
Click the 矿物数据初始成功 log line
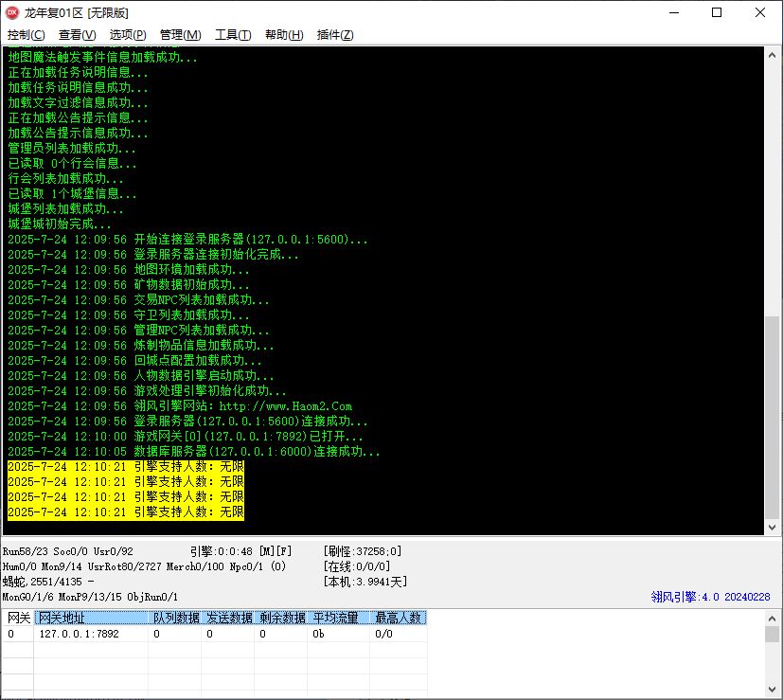pyautogui.click(x=129, y=285)
